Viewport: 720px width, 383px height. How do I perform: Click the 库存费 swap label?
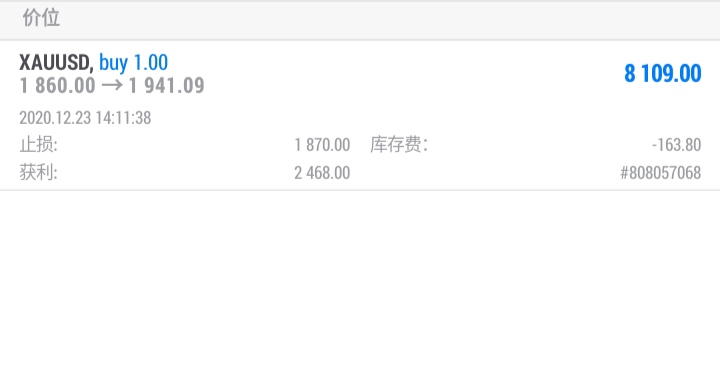click(x=396, y=145)
